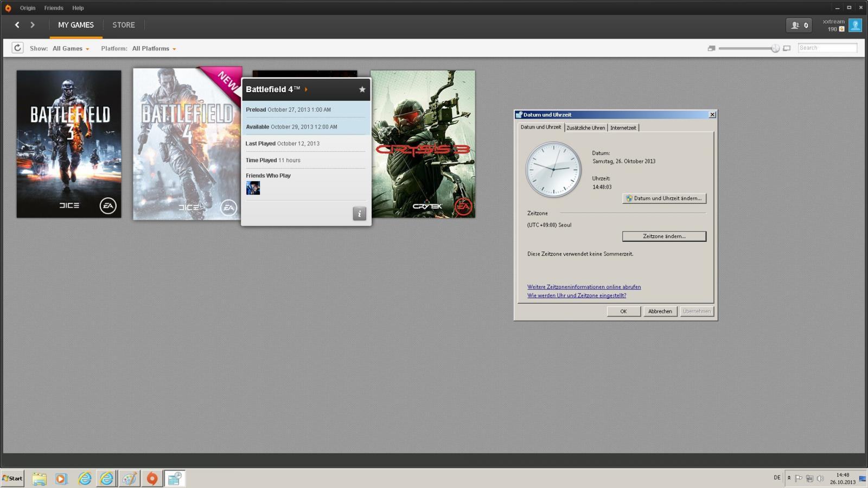This screenshot has width=868, height=488.
Task: Favorite Battlefield 4 with the star
Action: pos(362,89)
